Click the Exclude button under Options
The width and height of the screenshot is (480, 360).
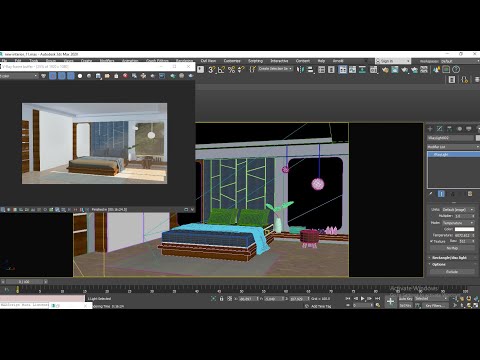pos(452,272)
